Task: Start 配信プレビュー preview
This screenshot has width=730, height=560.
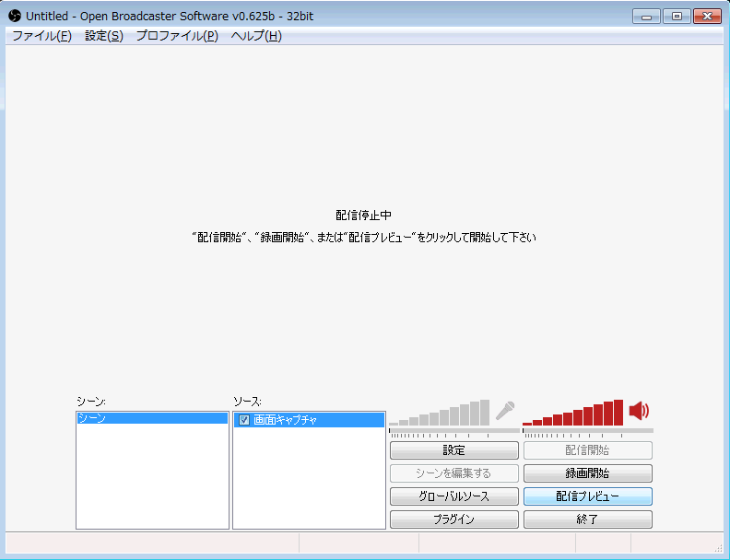Action: pyautogui.click(x=587, y=496)
